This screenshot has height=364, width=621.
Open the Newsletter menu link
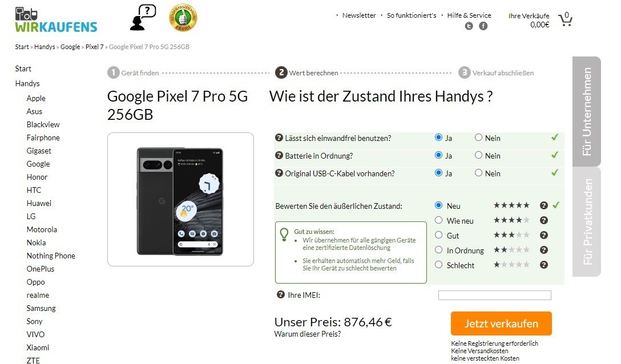[x=359, y=15]
